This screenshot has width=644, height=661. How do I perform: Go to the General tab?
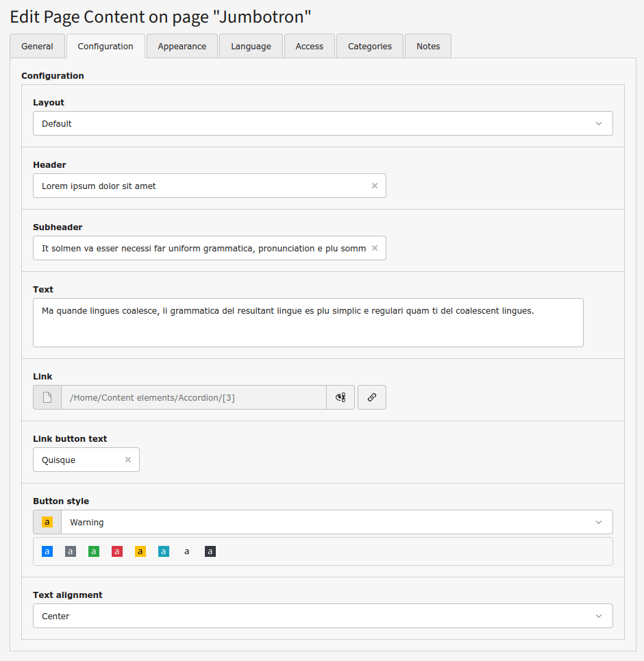click(37, 47)
